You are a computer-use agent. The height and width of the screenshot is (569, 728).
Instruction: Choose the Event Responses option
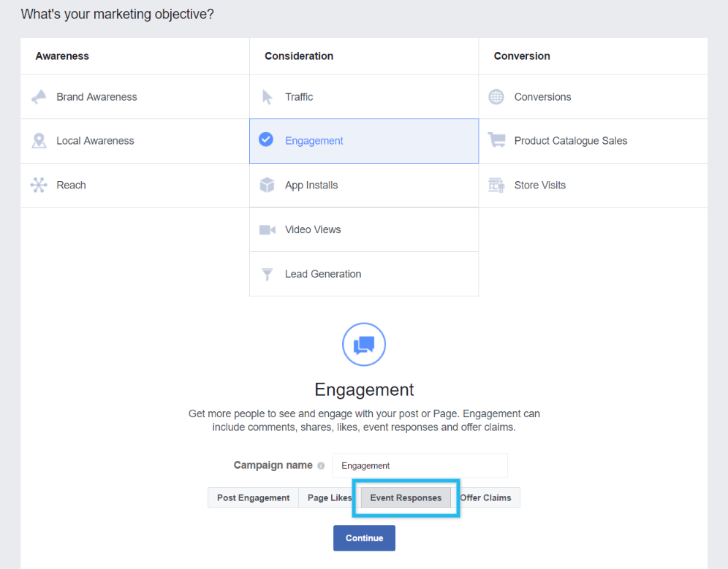tap(406, 498)
